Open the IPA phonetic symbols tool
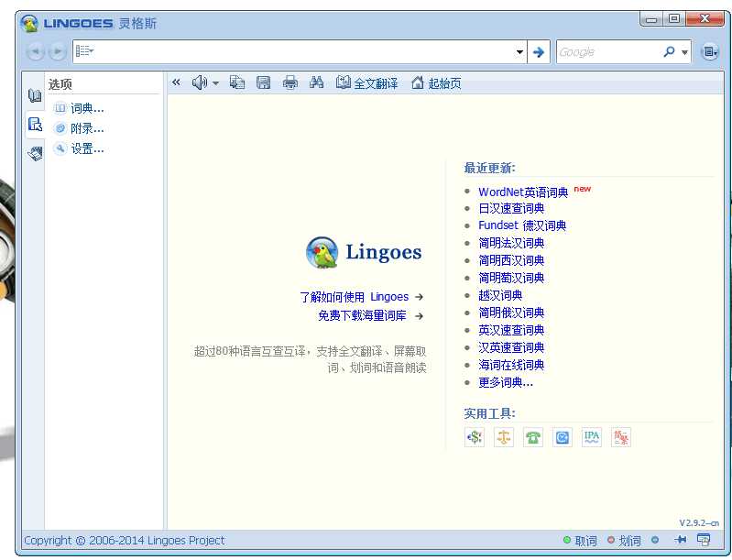The height and width of the screenshot is (560, 732). [x=592, y=437]
